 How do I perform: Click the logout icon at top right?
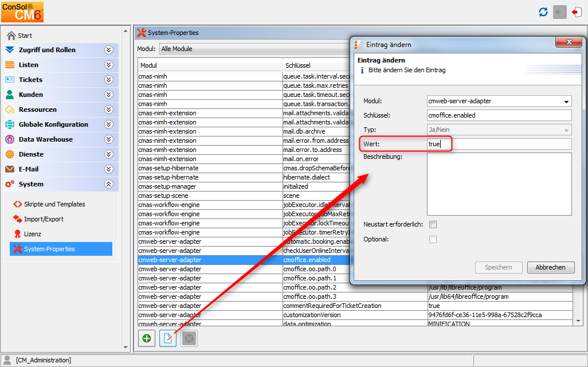(577, 12)
